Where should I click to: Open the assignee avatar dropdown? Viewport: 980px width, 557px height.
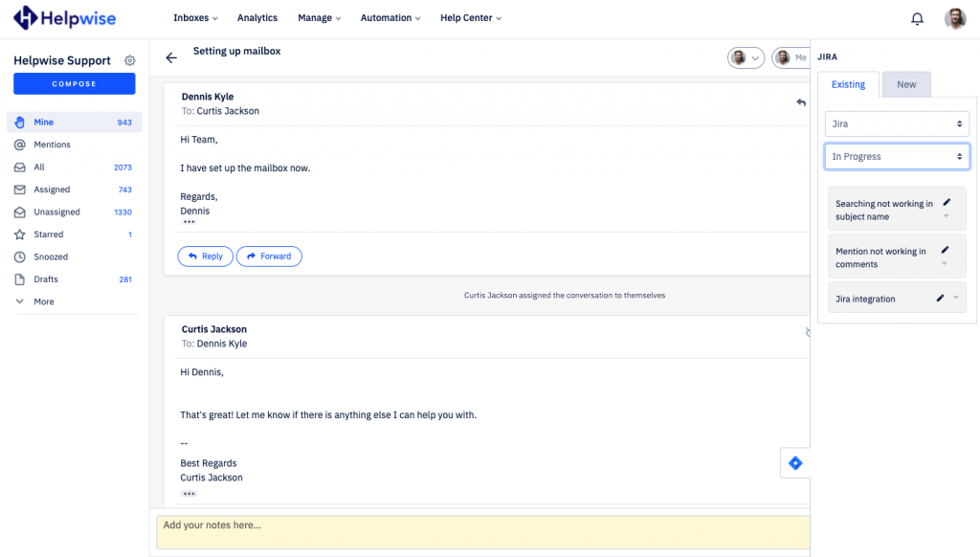746,58
